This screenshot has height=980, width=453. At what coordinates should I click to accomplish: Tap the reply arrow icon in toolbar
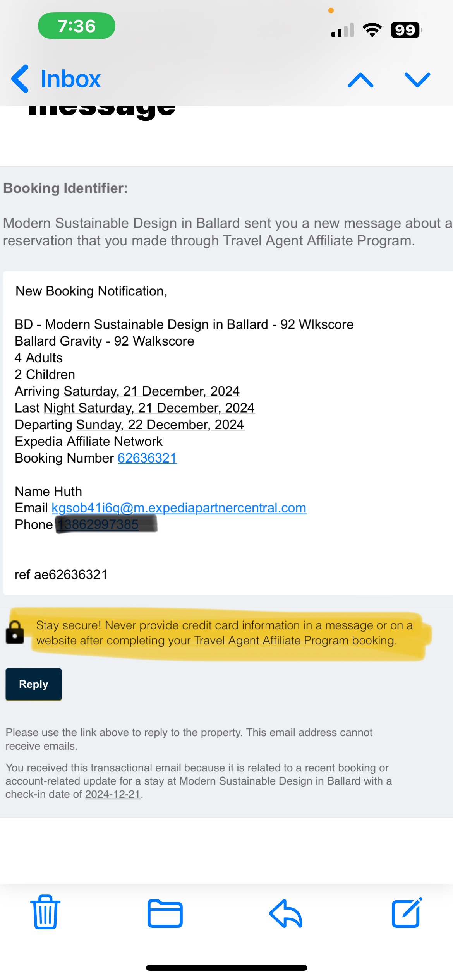pyautogui.click(x=286, y=913)
